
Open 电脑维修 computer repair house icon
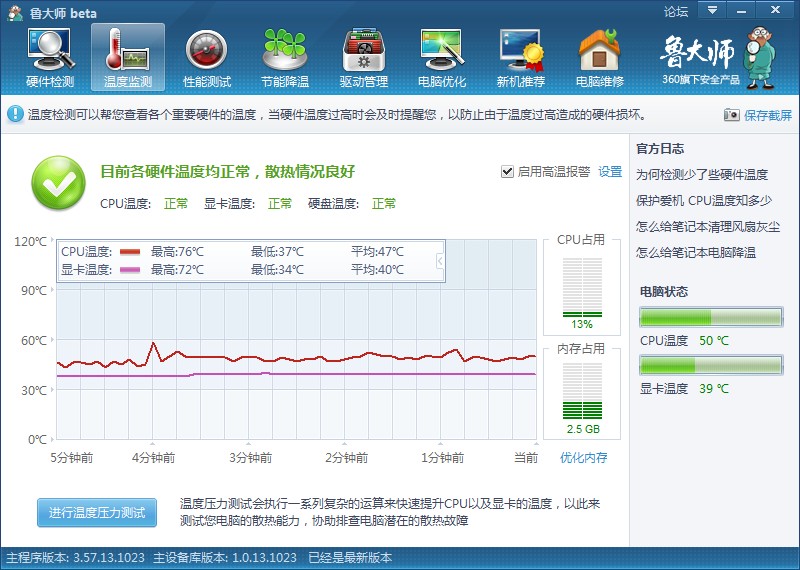599,58
